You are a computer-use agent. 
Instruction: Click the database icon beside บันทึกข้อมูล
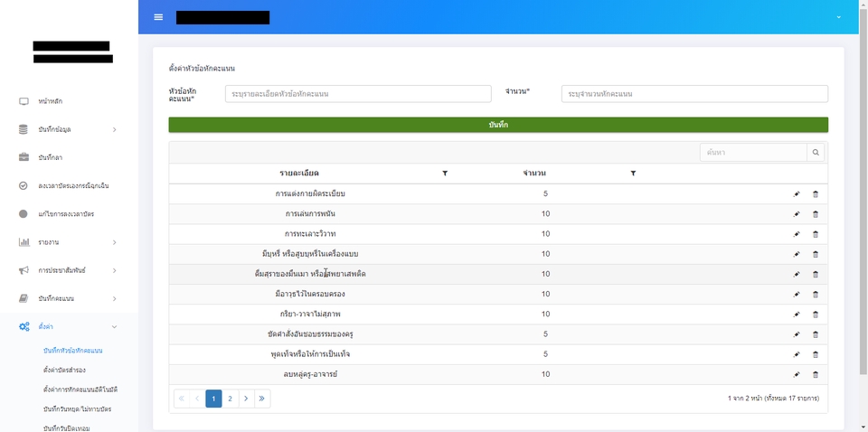point(24,129)
